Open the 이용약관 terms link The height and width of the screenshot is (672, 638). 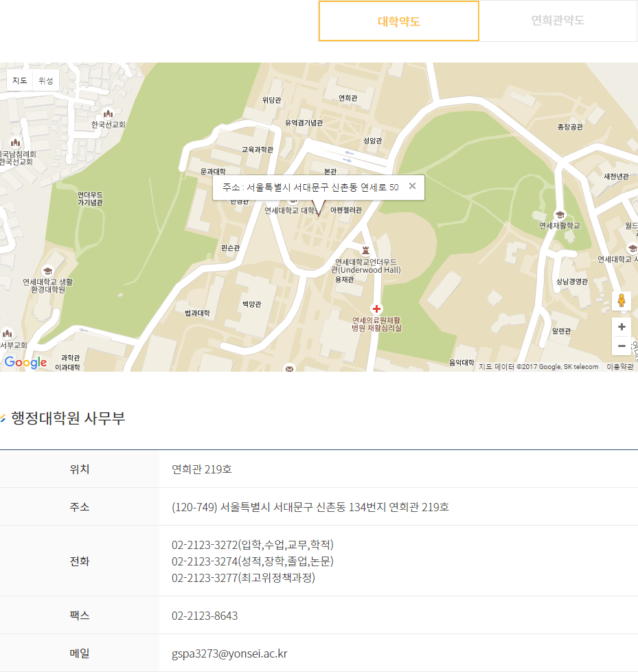pyautogui.click(x=619, y=367)
